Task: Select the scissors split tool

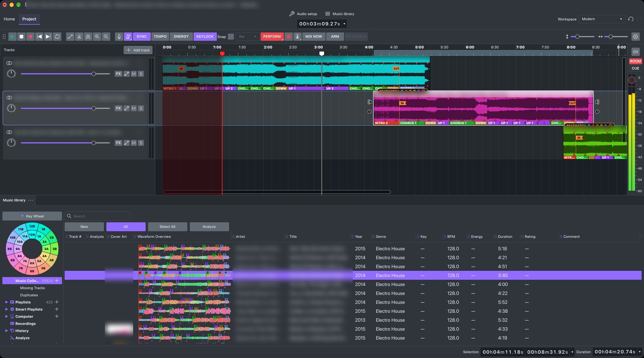Action: tap(79, 36)
